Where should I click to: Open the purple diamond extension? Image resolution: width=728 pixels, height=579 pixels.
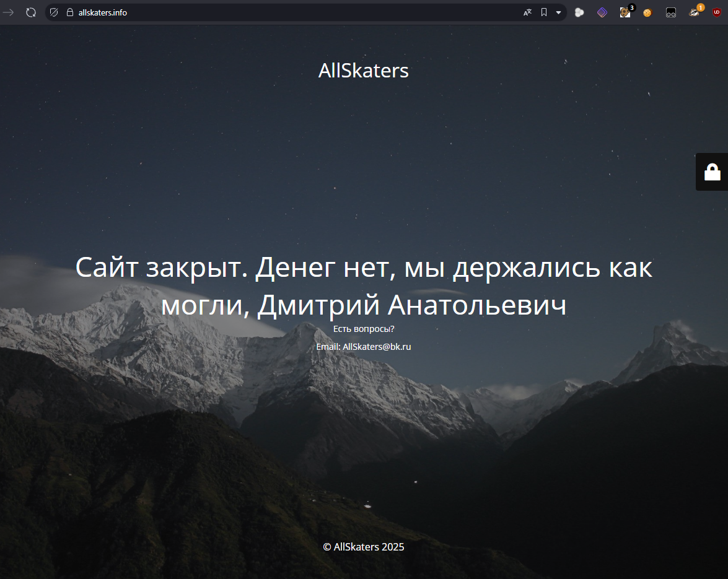(x=602, y=12)
